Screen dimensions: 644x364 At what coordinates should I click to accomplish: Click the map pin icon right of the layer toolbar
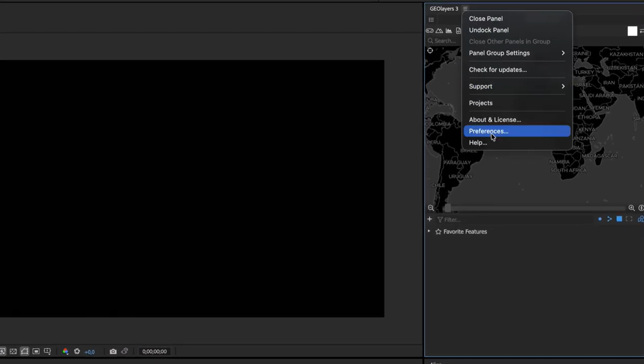[x=640, y=219]
